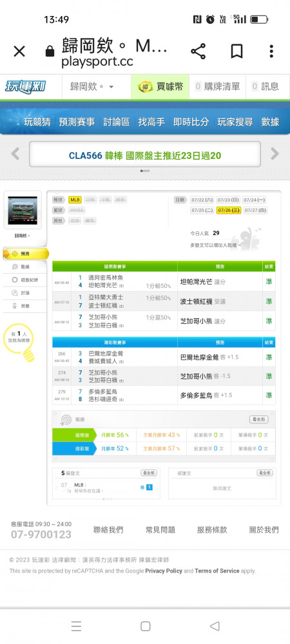Click the 芝加哥小熊 客 -1.5 prediction
The height and width of the screenshot is (644, 290).
pyautogui.click(x=206, y=376)
